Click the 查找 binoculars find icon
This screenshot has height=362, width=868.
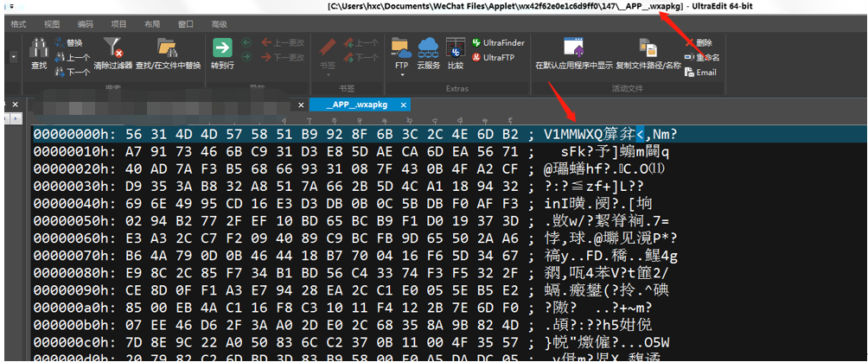[x=39, y=48]
